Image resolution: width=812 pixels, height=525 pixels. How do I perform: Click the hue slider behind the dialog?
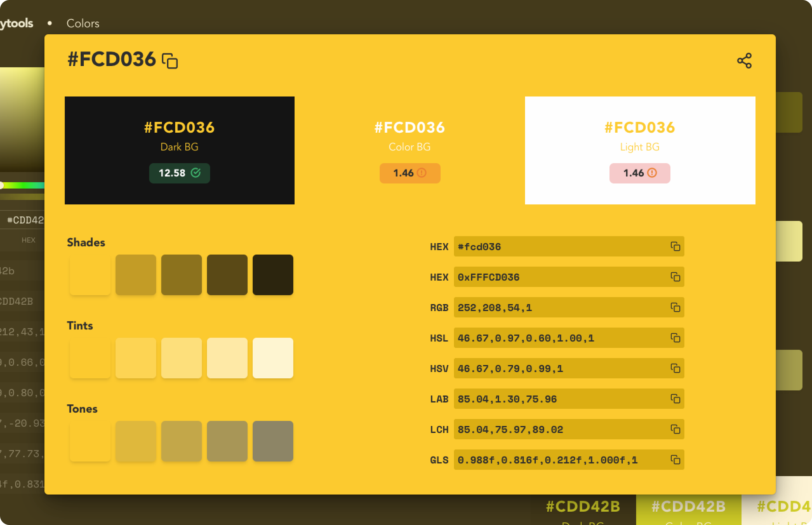(22, 185)
